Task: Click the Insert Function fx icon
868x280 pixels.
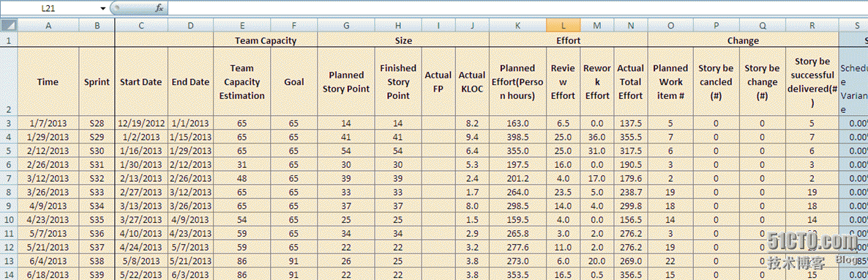Action: coord(159,8)
